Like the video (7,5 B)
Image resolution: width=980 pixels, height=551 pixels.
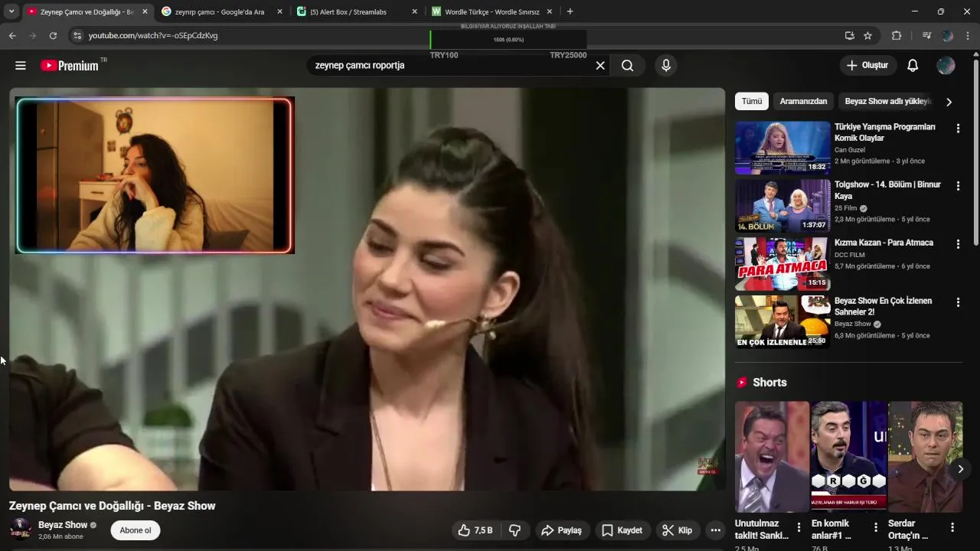tap(475, 530)
